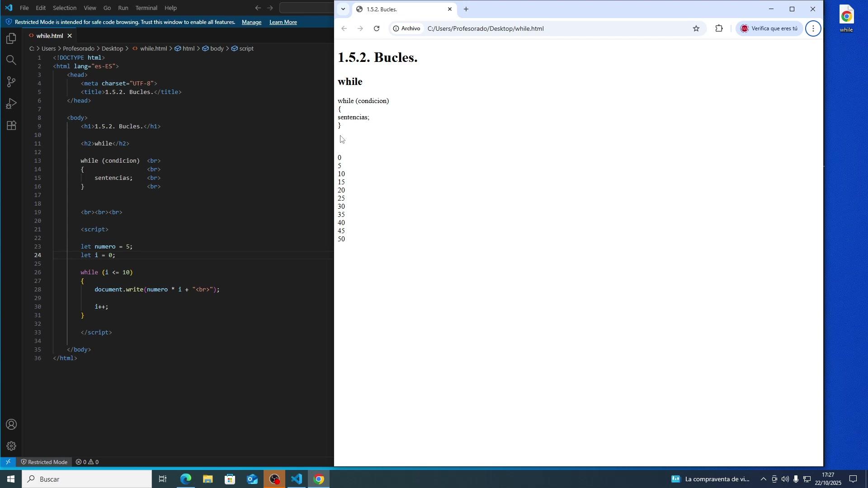The height and width of the screenshot is (488, 868).
Task: Open the Selection menu
Action: [x=65, y=8]
